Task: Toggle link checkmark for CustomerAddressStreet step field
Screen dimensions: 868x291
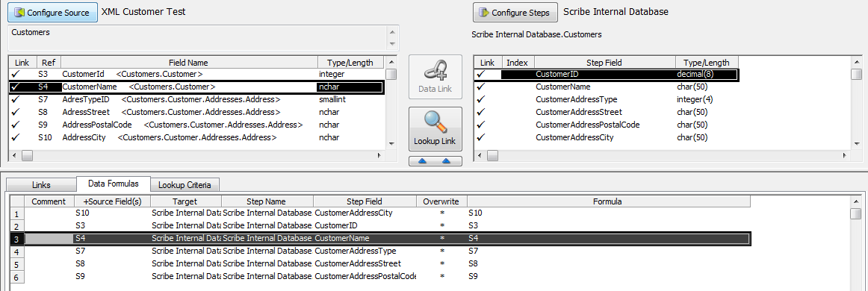Action: [480, 112]
